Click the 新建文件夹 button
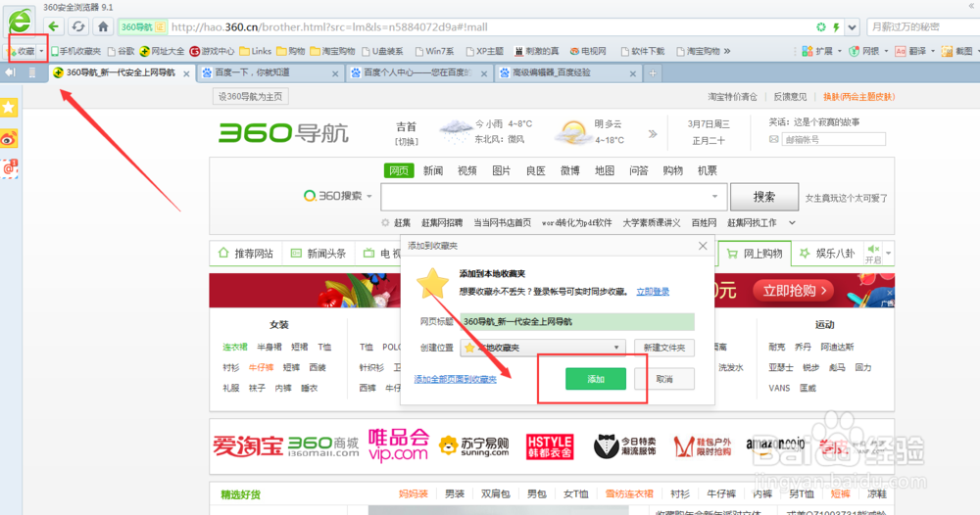980x515 pixels. pyautogui.click(x=664, y=348)
